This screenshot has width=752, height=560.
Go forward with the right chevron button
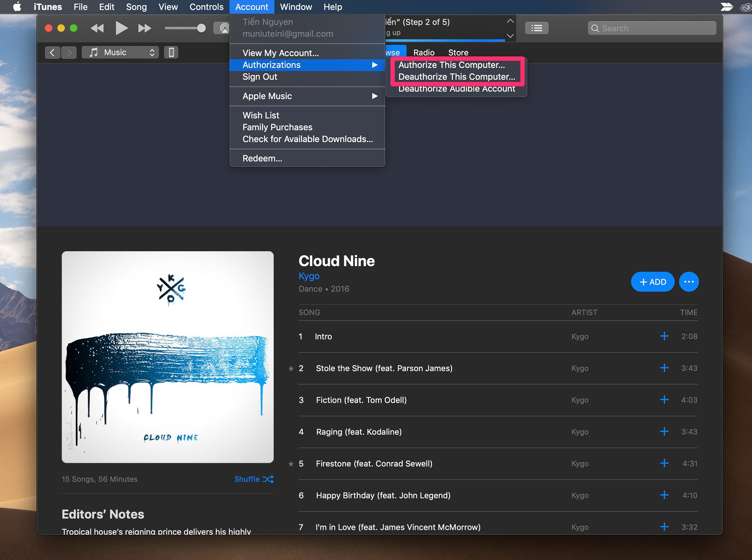[69, 52]
